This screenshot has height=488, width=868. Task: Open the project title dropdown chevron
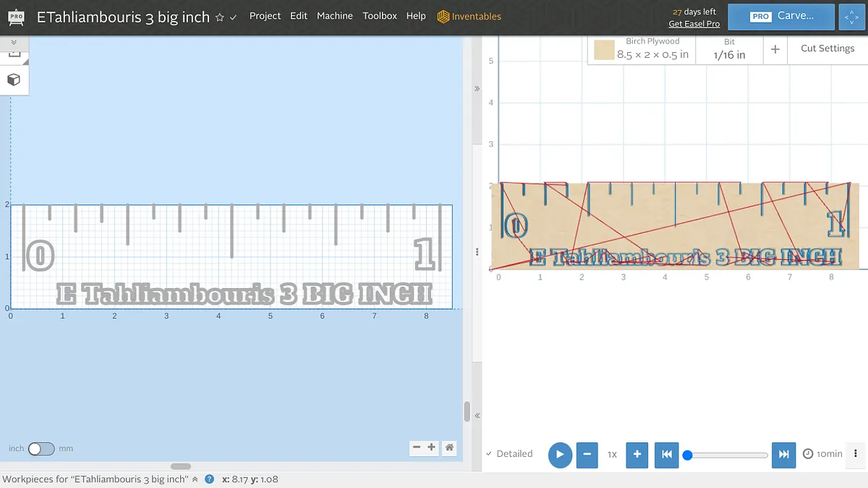point(233,17)
